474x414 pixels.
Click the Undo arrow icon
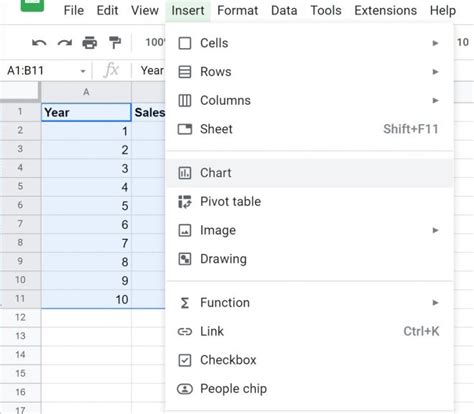[x=39, y=43]
